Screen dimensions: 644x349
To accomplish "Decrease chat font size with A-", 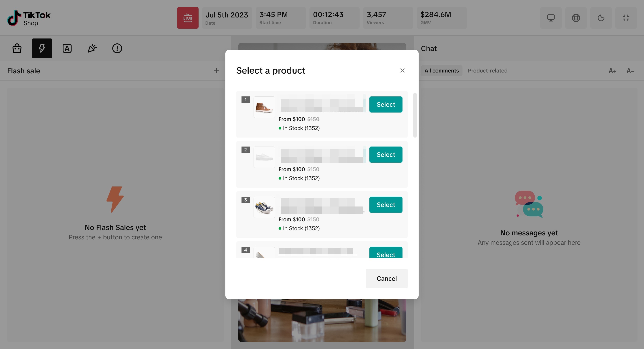I will (x=630, y=71).
